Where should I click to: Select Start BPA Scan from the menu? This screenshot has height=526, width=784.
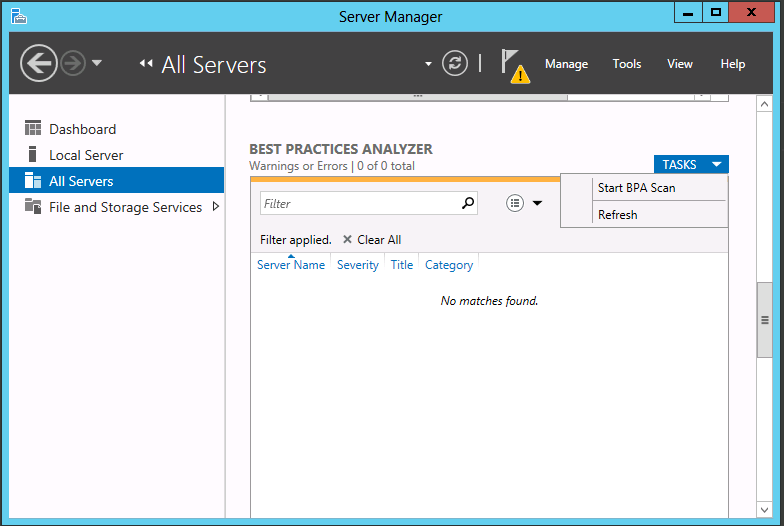636,188
